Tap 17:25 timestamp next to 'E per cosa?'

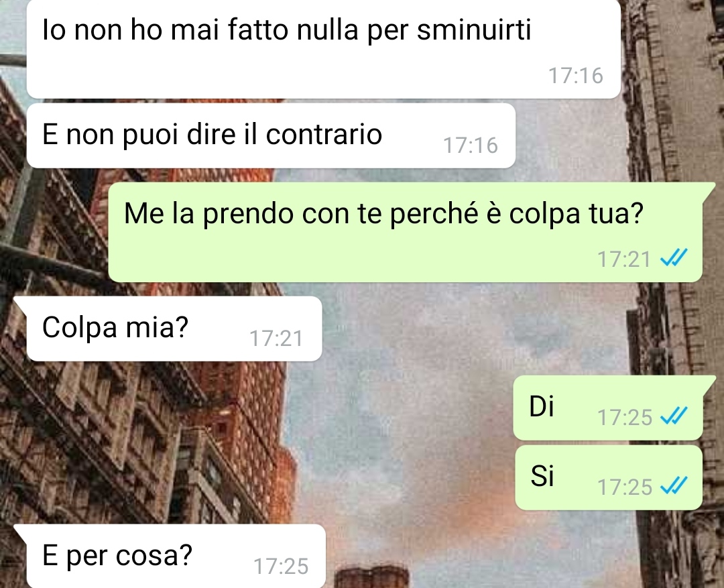[x=281, y=567]
